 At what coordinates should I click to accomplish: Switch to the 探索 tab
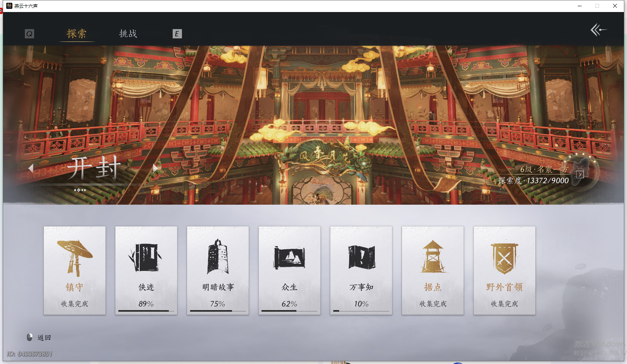76,34
